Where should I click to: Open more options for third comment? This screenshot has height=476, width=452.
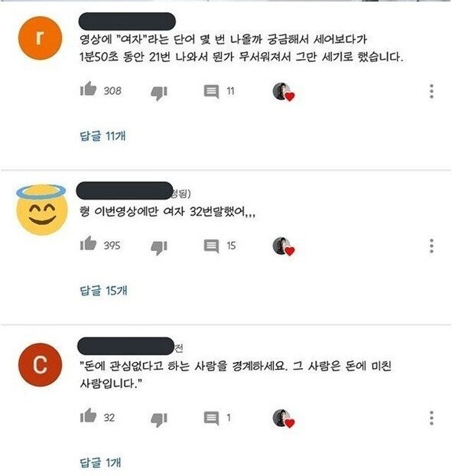[431, 418]
